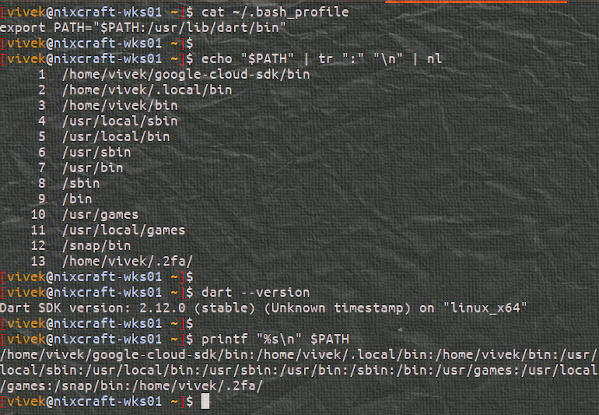Click the /sbin line numbered 8

[81, 183]
